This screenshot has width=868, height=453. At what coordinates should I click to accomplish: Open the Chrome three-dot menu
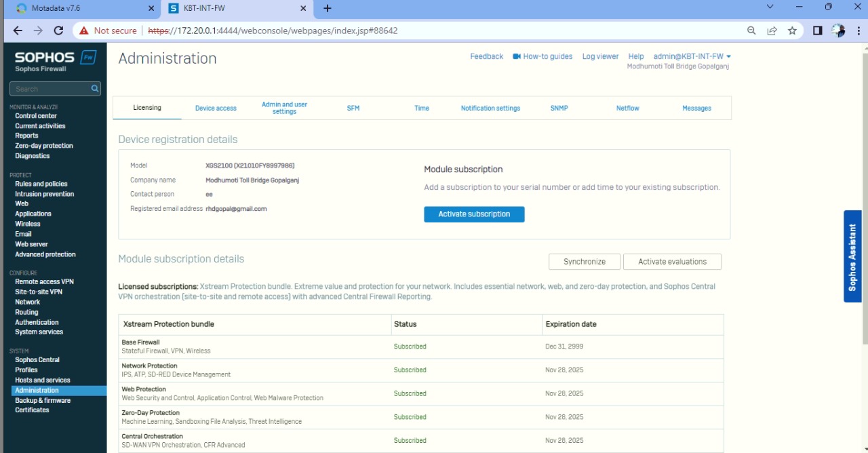859,31
